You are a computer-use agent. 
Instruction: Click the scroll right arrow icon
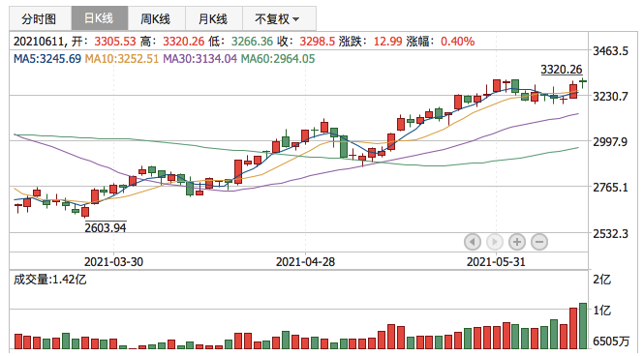[495, 242]
